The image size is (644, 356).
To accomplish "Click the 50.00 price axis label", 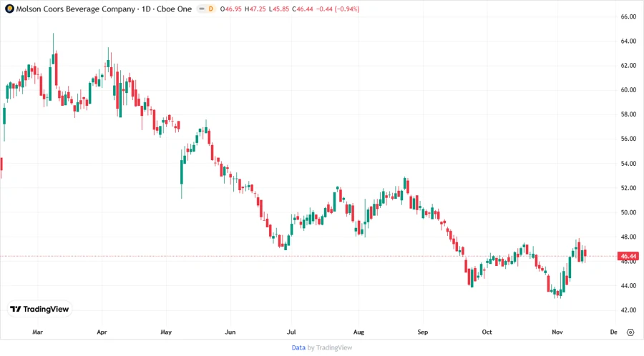I will [x=628, y=212].
